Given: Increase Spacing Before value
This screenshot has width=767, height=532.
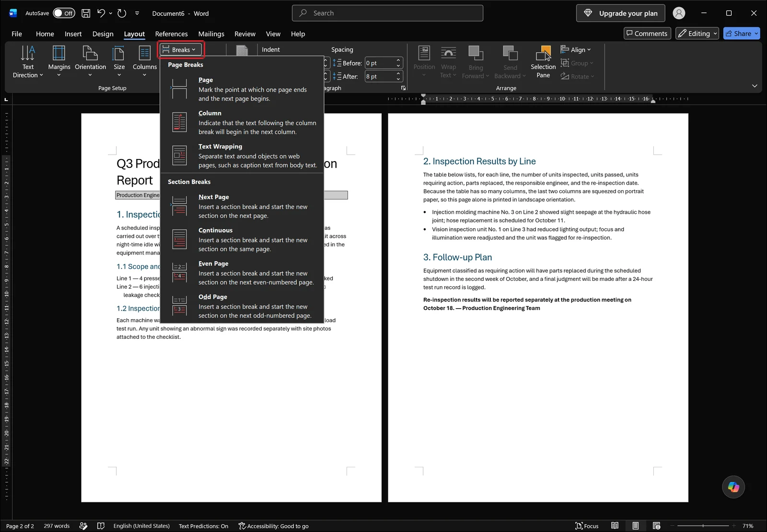Looking at the screenshot, I should pos(398,60).
